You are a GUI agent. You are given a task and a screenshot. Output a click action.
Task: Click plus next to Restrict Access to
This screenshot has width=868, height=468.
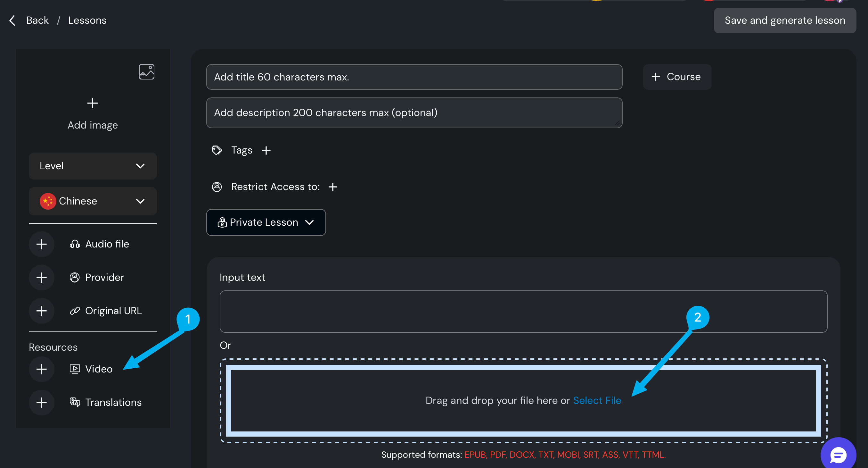(333, 187)
